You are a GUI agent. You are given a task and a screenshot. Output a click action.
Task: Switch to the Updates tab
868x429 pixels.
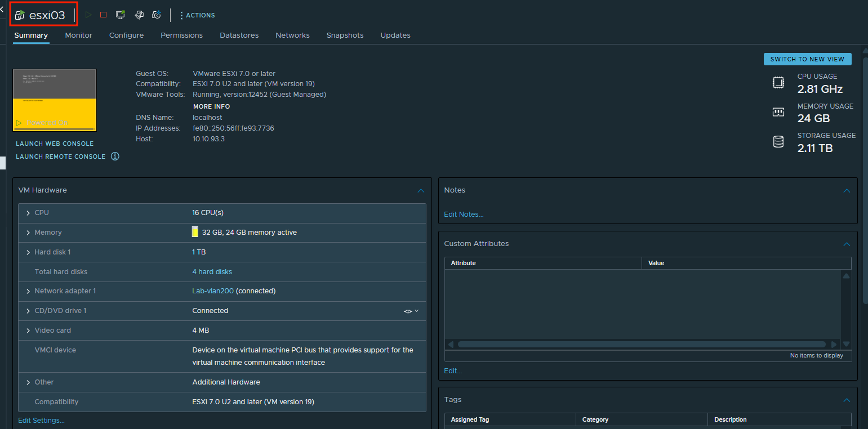point(395,35)
